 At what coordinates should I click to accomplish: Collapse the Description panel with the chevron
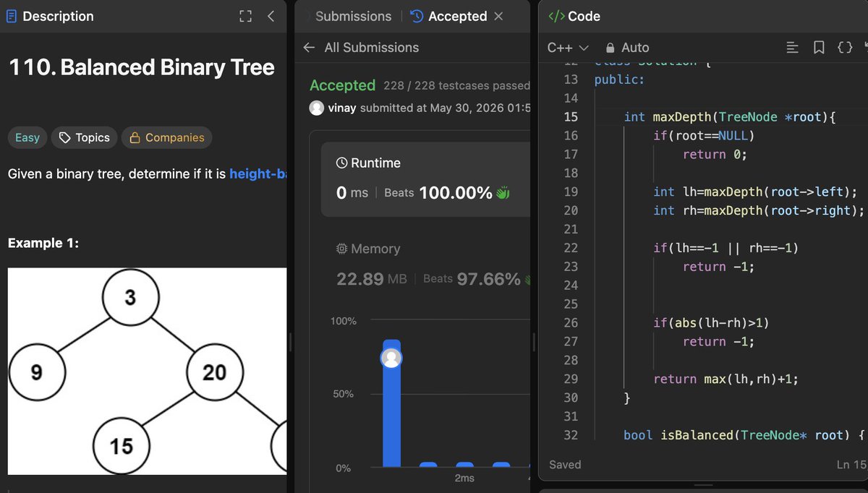click(x=271, y=16)
